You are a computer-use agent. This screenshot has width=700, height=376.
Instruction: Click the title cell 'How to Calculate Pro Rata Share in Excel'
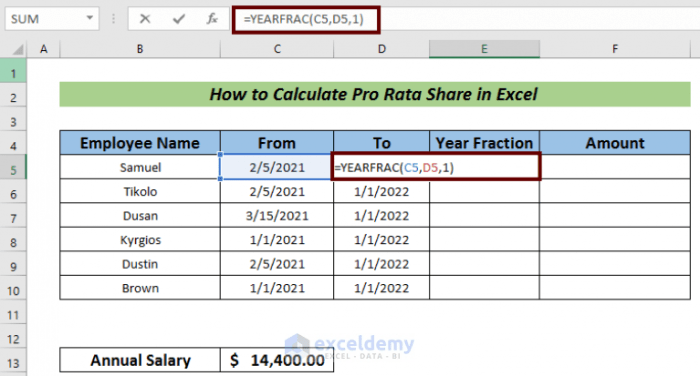click(375, 94)
